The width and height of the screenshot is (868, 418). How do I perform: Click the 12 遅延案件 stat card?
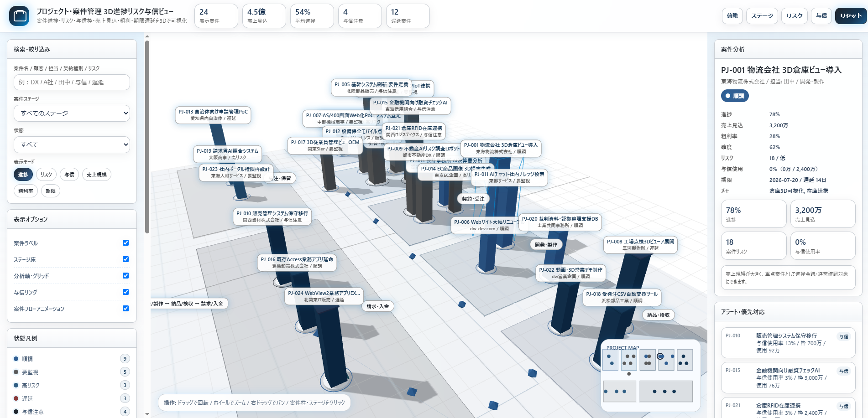[x=408, y=16]
